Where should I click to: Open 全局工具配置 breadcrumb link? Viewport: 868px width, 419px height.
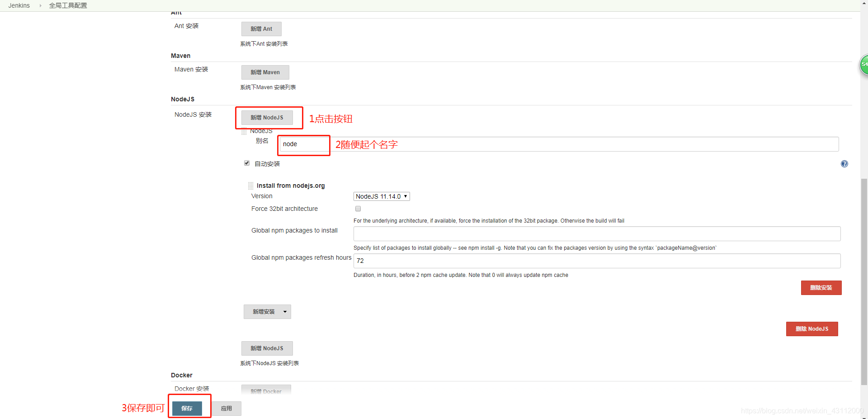pyautogui.click(x=68, y=5)
